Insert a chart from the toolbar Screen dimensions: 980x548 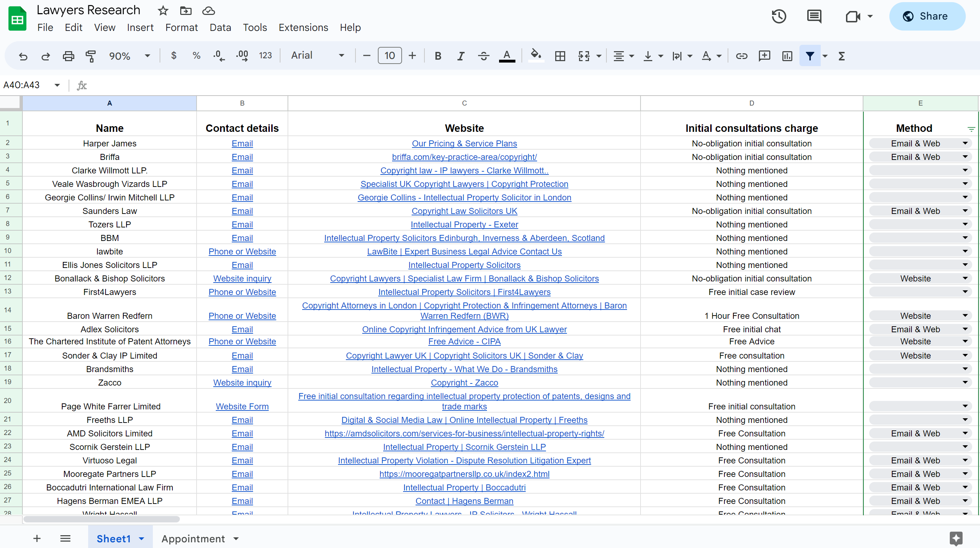[x=787, y=56]
